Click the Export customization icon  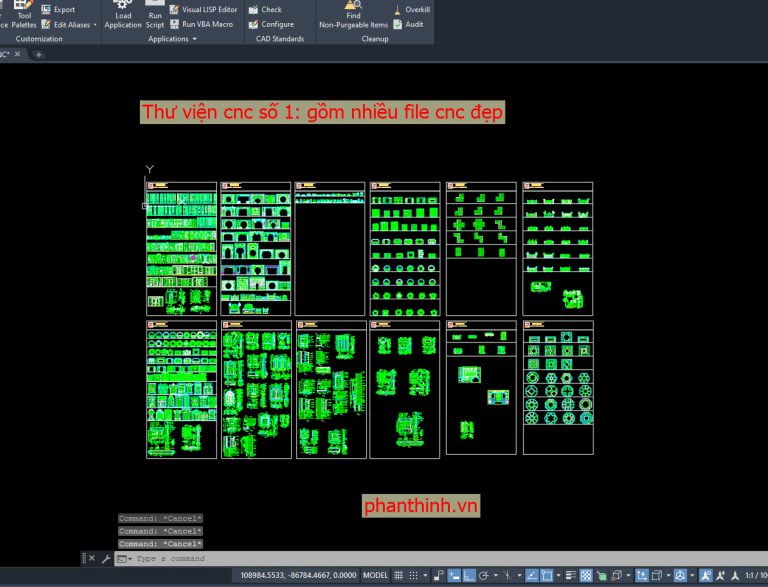(x=46, y=9)
